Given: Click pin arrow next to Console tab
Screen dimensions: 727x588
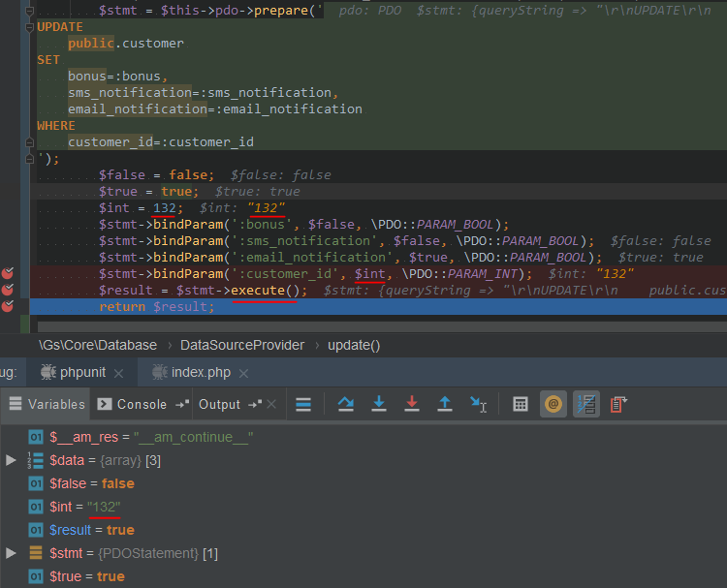Looking at the screenshot, I should tap(182, 405).
